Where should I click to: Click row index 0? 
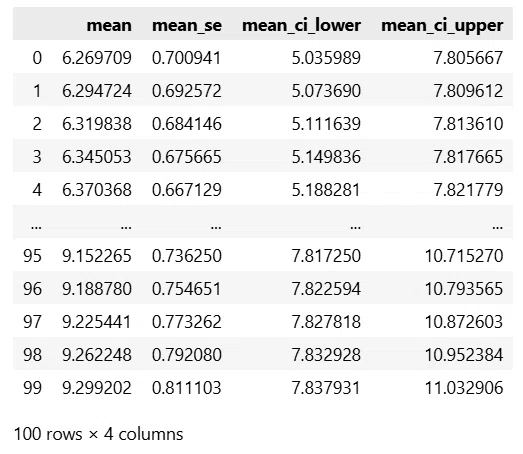point(37,58)
